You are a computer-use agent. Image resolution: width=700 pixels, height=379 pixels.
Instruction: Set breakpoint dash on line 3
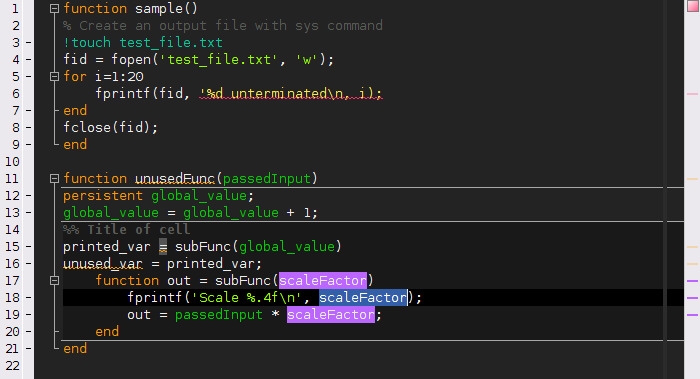tap(29, 43)
